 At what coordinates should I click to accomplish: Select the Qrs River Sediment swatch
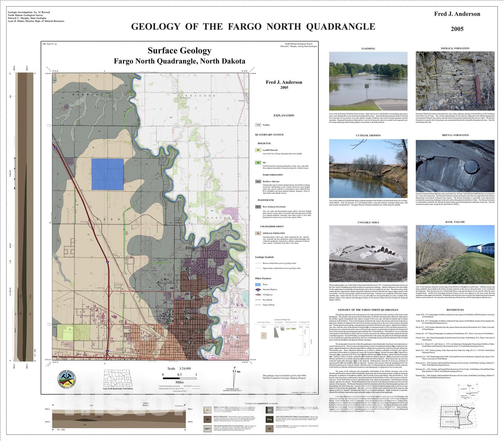pos(258,207)
